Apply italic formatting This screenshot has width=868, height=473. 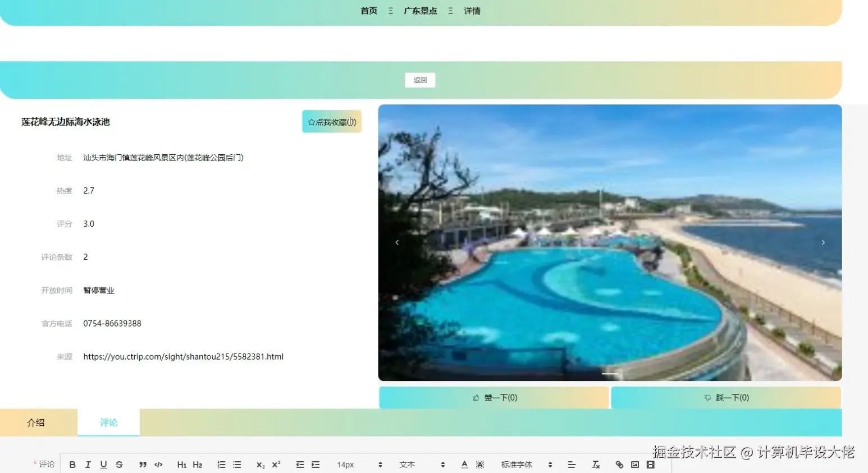(88, 464)
